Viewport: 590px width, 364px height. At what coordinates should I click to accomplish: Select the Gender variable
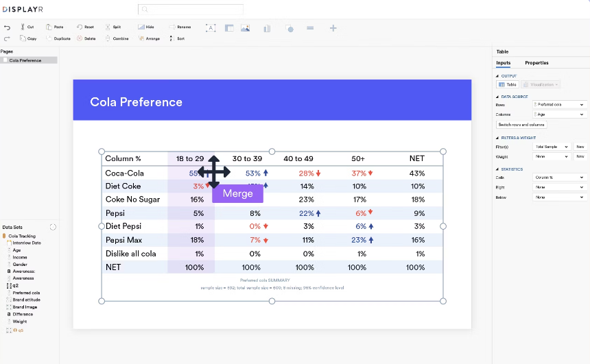(20, 265)
